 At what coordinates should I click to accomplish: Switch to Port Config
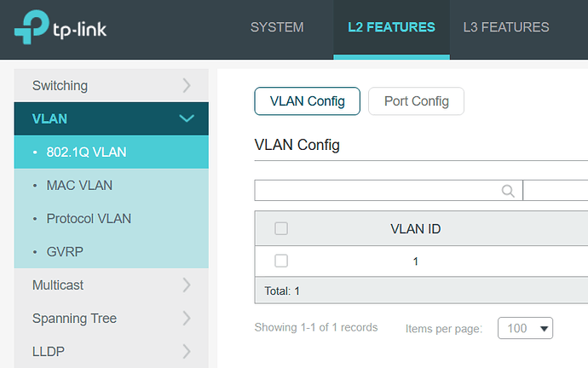tap(416, 101)
